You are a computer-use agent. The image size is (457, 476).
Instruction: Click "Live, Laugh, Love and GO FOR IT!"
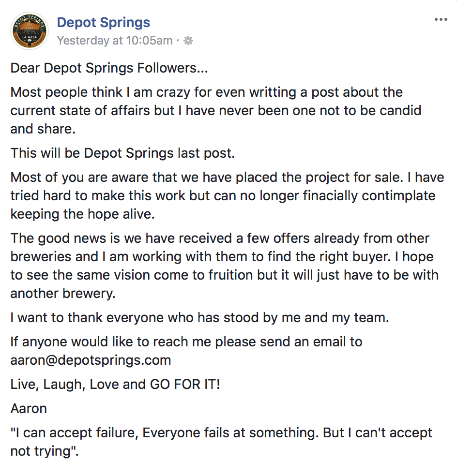click(x=115, y=385)
